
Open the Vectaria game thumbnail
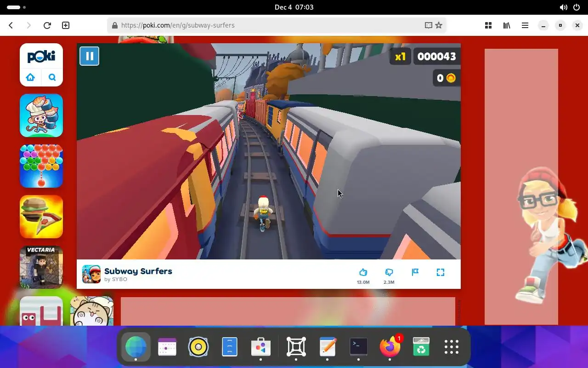point(41,267)
